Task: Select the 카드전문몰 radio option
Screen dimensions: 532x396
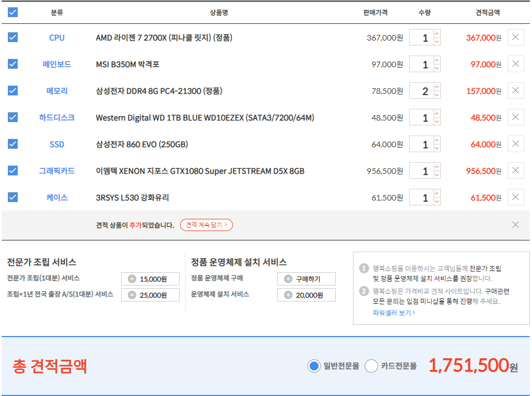Action: pyautogui.click(x=371, y=366)
